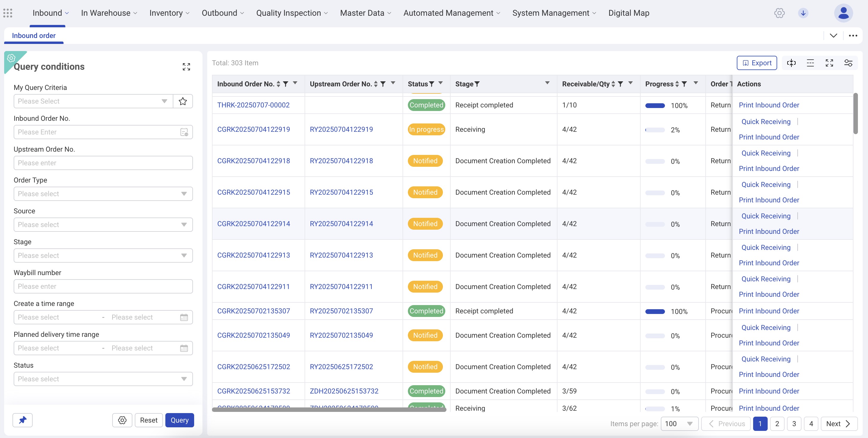Select the Inbound order tab
Image resolution: width=868 pixels, height=438 pixels.
pyautogui.click(x=34, y=35)
